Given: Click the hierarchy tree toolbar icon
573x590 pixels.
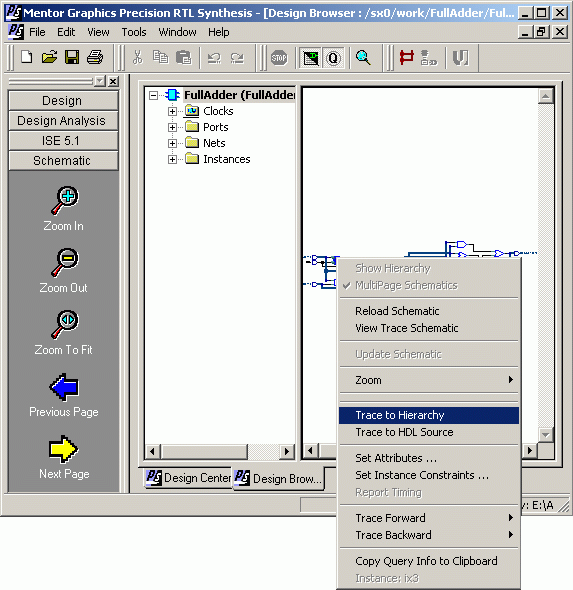Looking at the screenshot, I should (429, 58).
